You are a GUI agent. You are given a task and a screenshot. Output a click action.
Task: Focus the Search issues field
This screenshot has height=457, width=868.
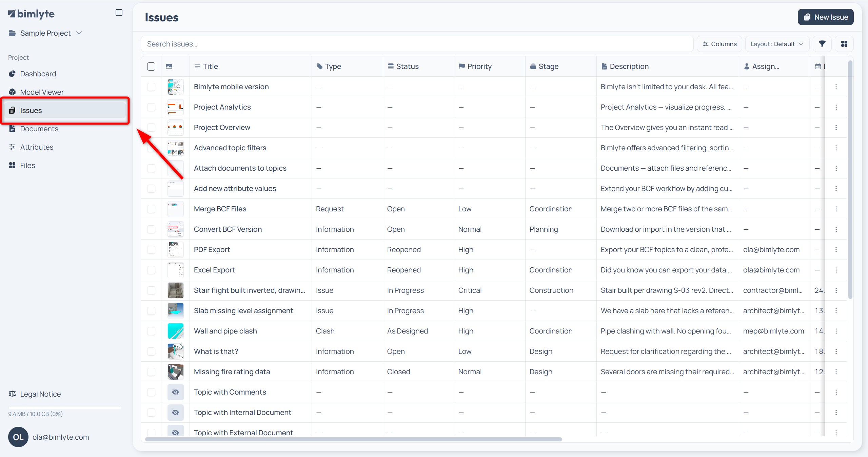click(x=417, y=44)
